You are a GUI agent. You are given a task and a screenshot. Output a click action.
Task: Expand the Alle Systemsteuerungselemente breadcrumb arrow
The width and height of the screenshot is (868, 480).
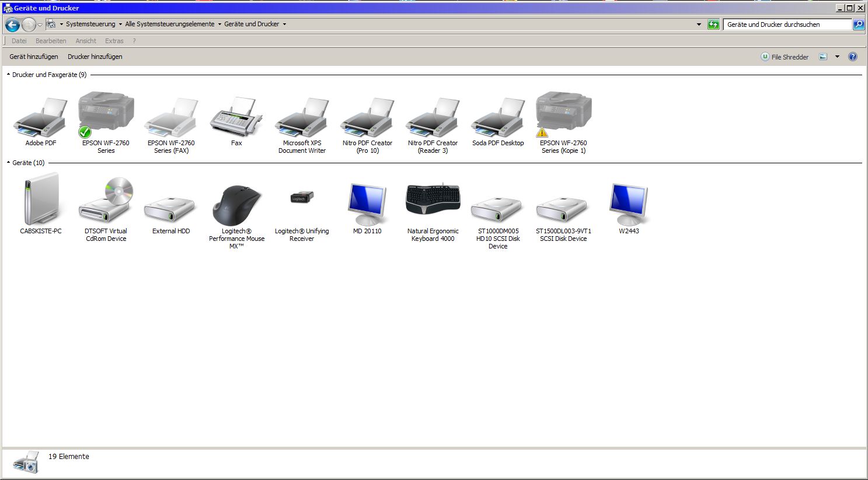(219, 24)
